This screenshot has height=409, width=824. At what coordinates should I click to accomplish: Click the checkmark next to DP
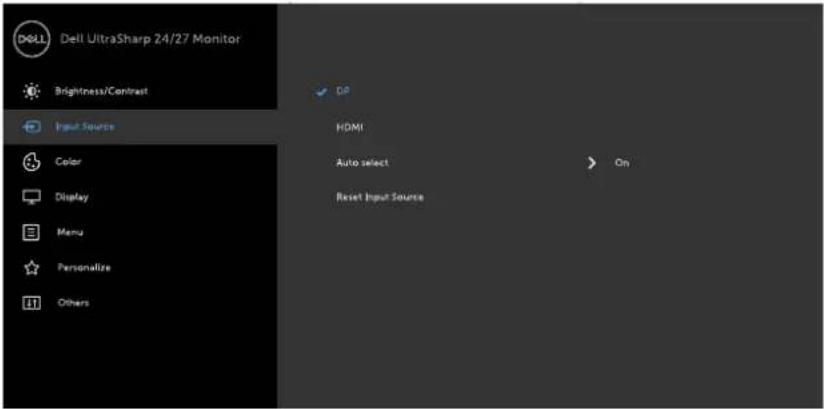(x=321, y=92)
